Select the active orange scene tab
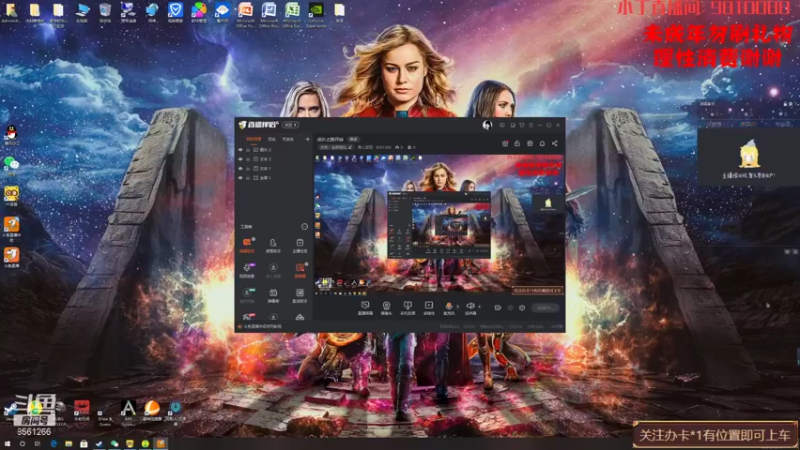 (x=254, y=139)
